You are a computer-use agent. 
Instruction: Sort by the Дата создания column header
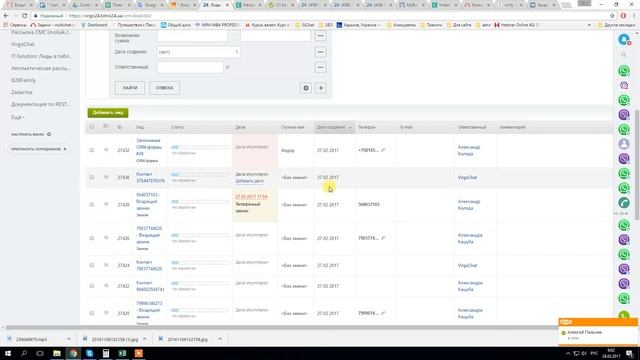click(334, 127)
